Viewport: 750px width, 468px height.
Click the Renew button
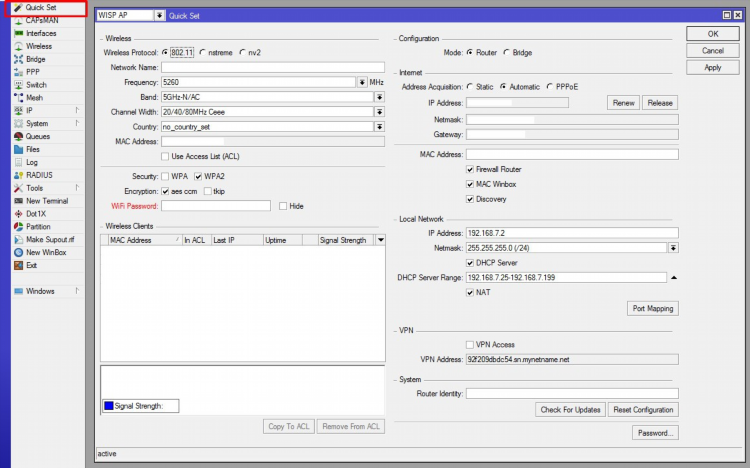coord(623,103)
